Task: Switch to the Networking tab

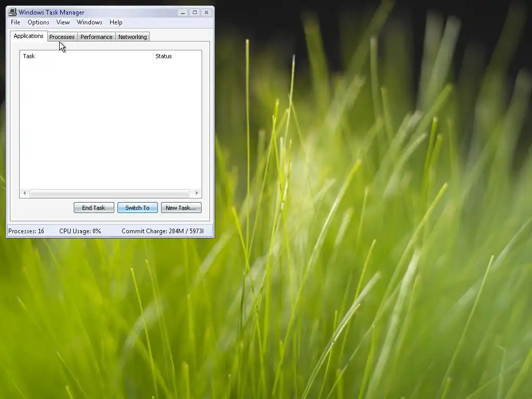Action: coord(132,37)
